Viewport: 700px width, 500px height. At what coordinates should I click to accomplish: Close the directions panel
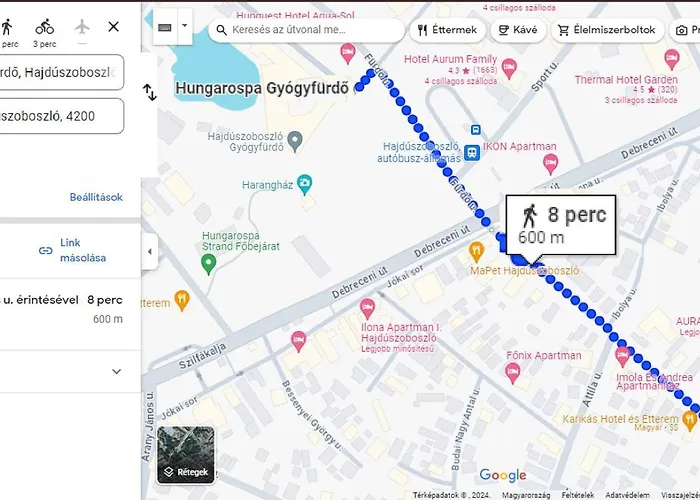coord(113,27)
